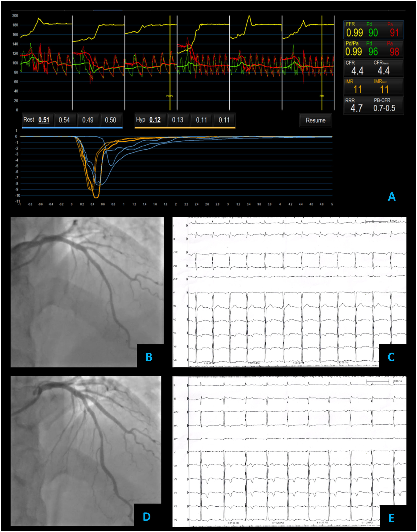Click the FFR 0.99 readout panel

(373, 30)
